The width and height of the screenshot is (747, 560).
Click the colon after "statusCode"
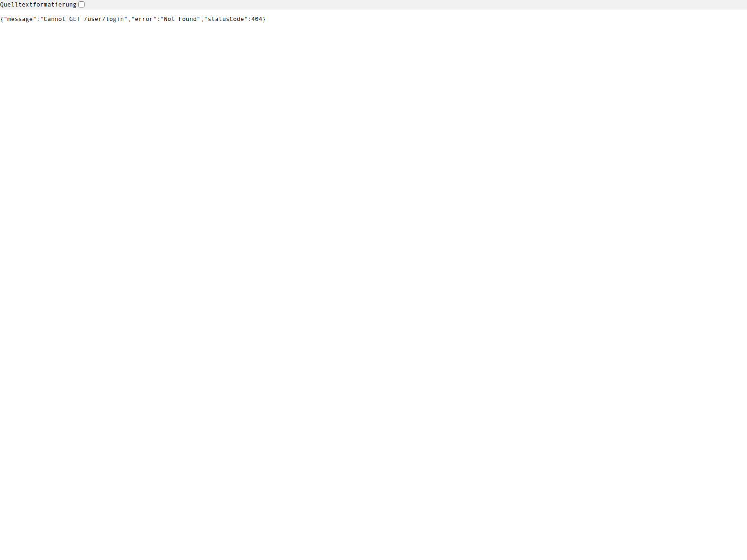[249, 19]
